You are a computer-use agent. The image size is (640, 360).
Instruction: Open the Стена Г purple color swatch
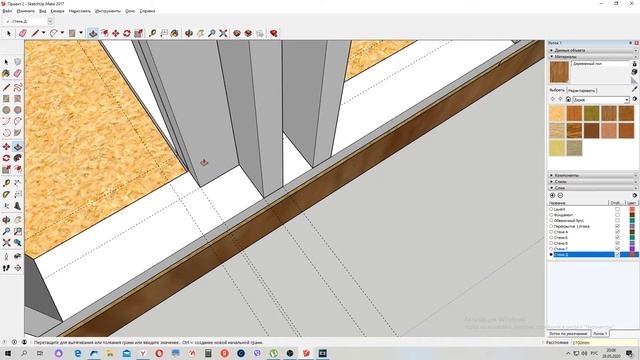632,249
